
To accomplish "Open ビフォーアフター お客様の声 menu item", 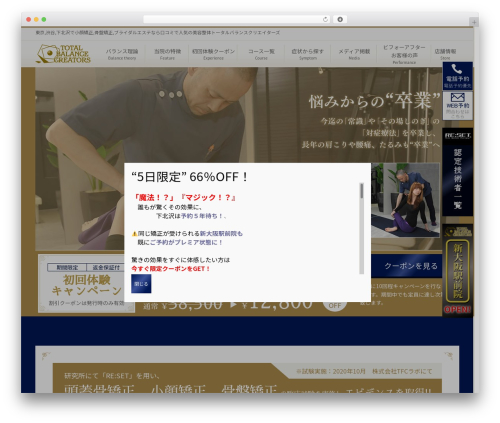I will 404,54.
